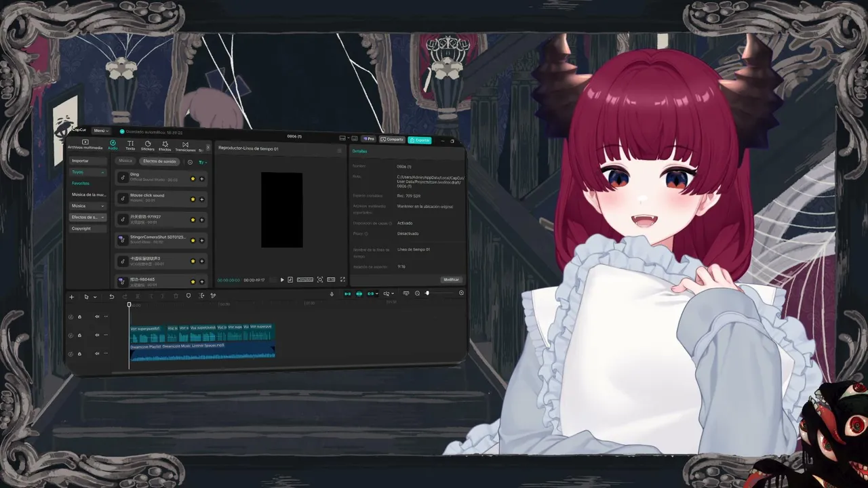The width and height of the screenshot is (868, 488).
Task: Lock the first timeline track
Action: point(79,317)
